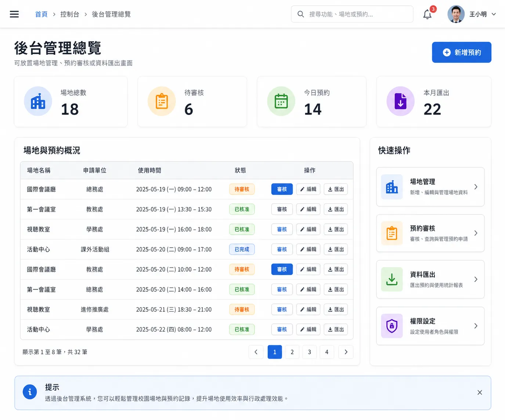Click the 場地總數 building icon
Image resolution: width=505 pixels, height=420 pixels.
pos(38,101)
